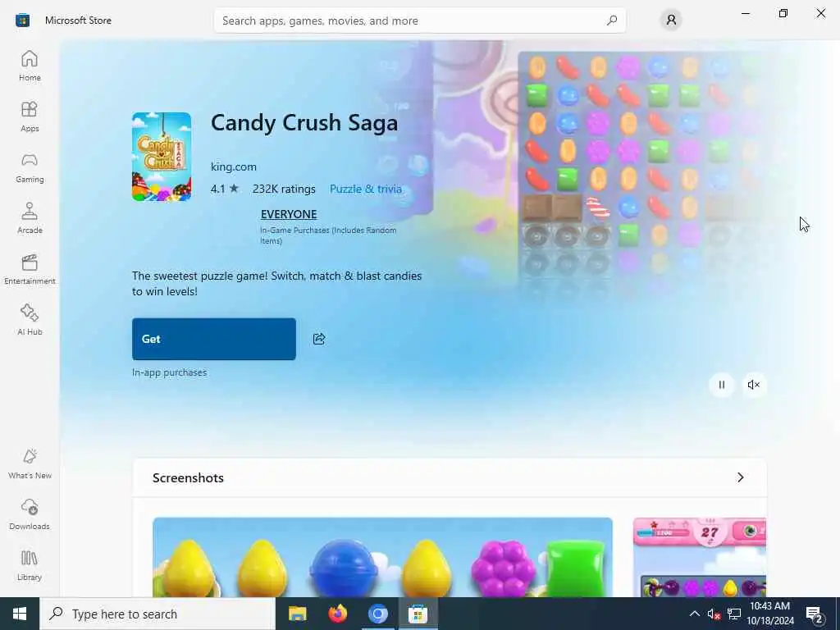This screenshot has width=840, height=630.
Task: Click Microsoft Store taskbar icon
Action: point(418,614)
